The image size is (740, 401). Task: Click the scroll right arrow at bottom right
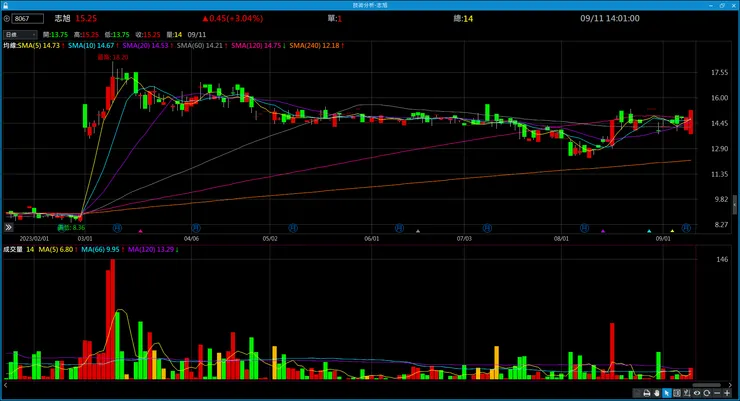(x=730, y=385)
